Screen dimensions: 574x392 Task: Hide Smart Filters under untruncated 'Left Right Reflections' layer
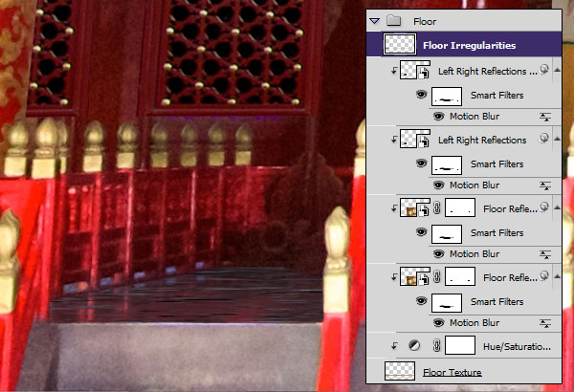[x=421, y=164]
